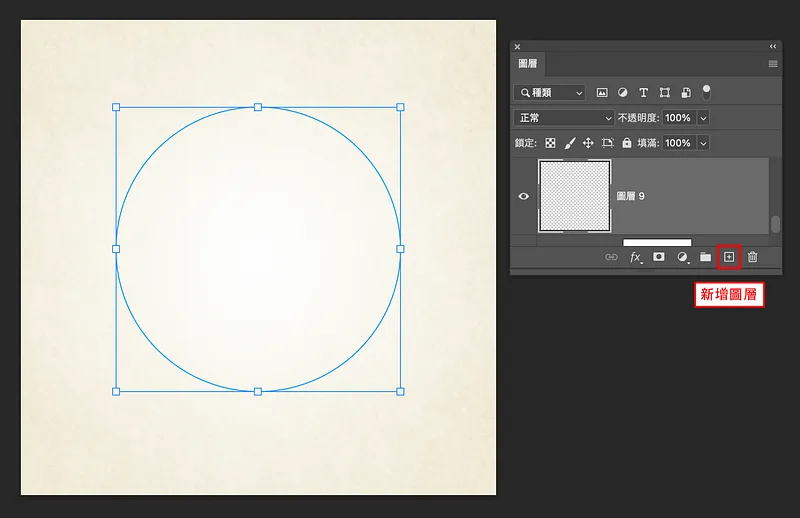The image size is (800, 518).
Task: Click the bottom-right transform handle
Action: point(401,391)
